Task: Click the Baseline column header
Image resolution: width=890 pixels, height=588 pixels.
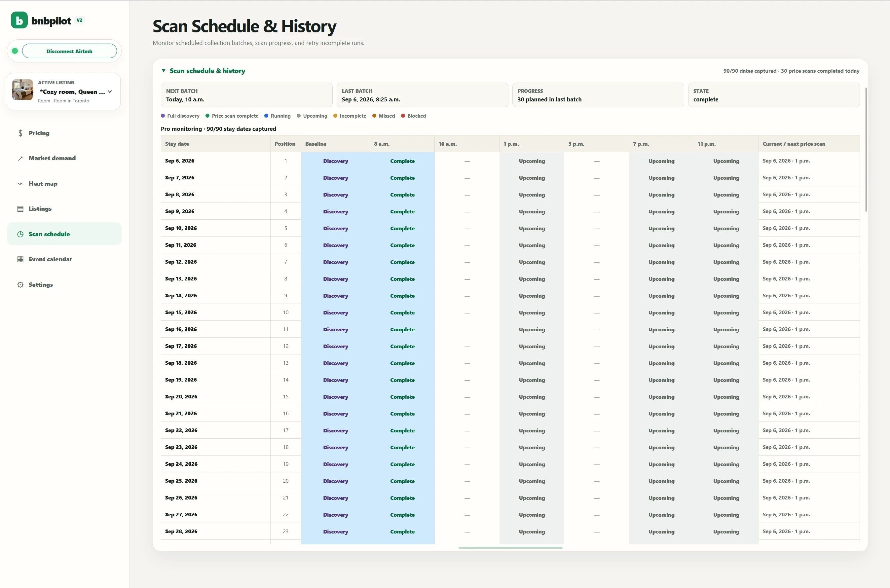Action: 335,144
